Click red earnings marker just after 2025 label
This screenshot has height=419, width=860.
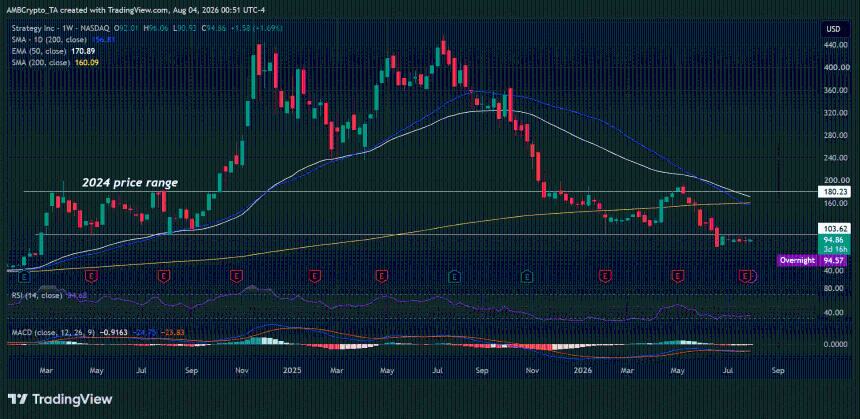pos(314,274)
